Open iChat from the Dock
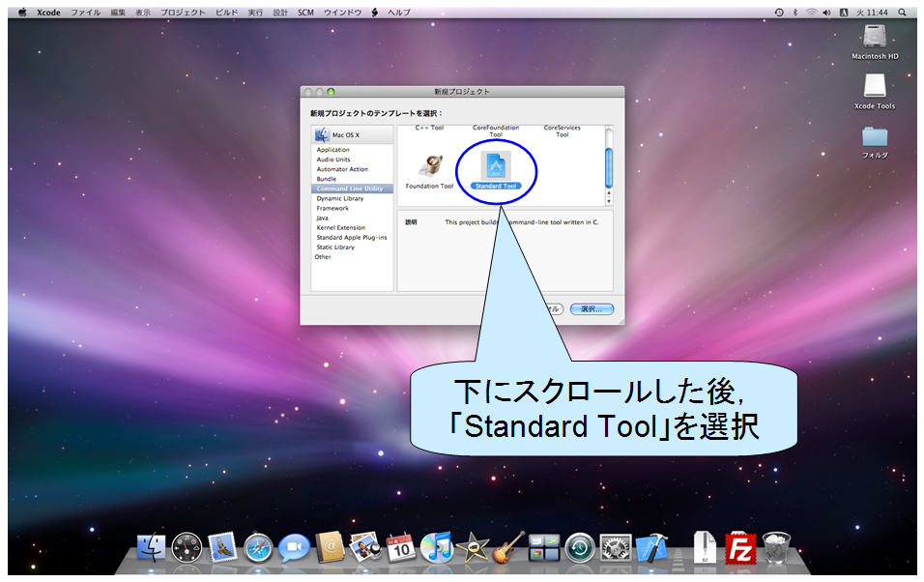Viewport: 924px width, 582px height. pos(294,548)
